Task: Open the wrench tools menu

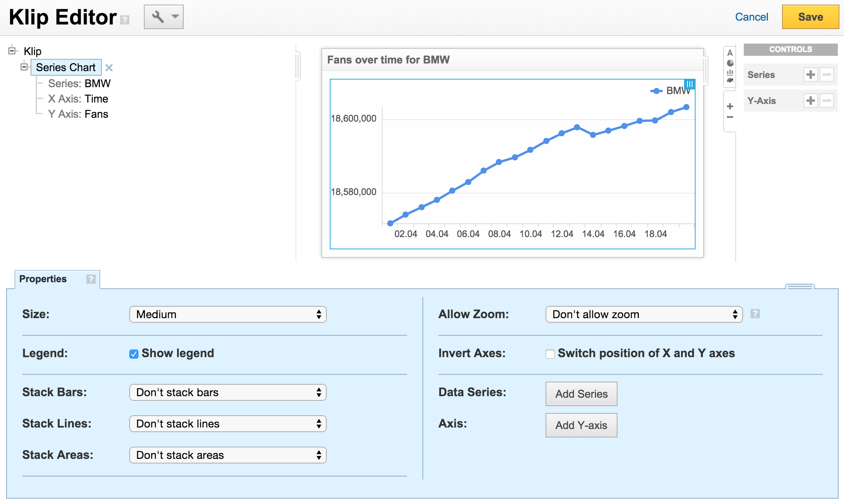Action: [x=164, y=17]
